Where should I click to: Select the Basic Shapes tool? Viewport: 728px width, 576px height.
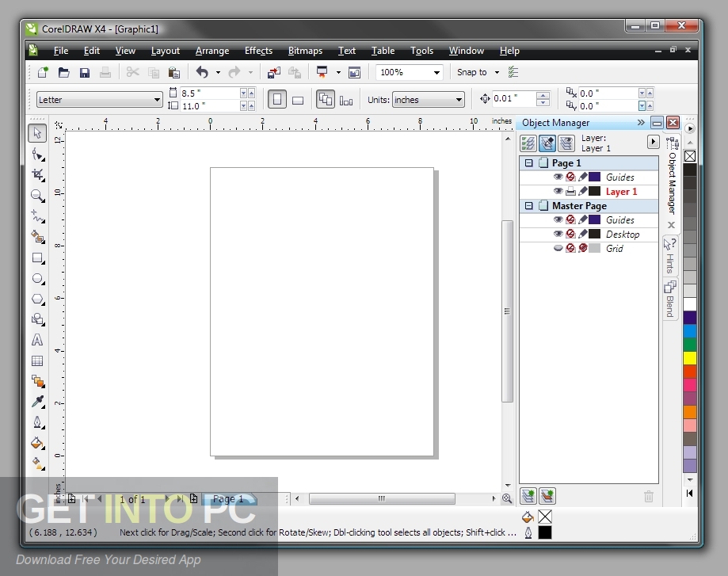point(37,319)
